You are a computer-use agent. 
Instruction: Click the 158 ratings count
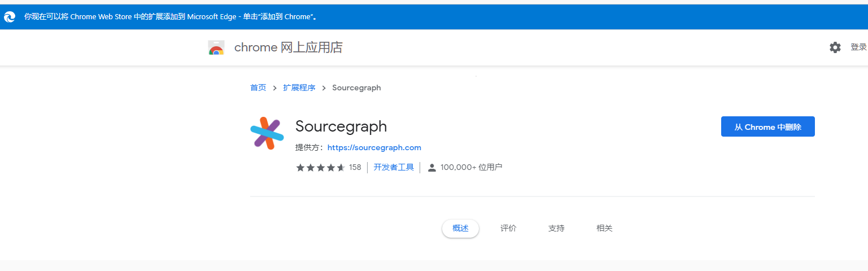[355, 167]
